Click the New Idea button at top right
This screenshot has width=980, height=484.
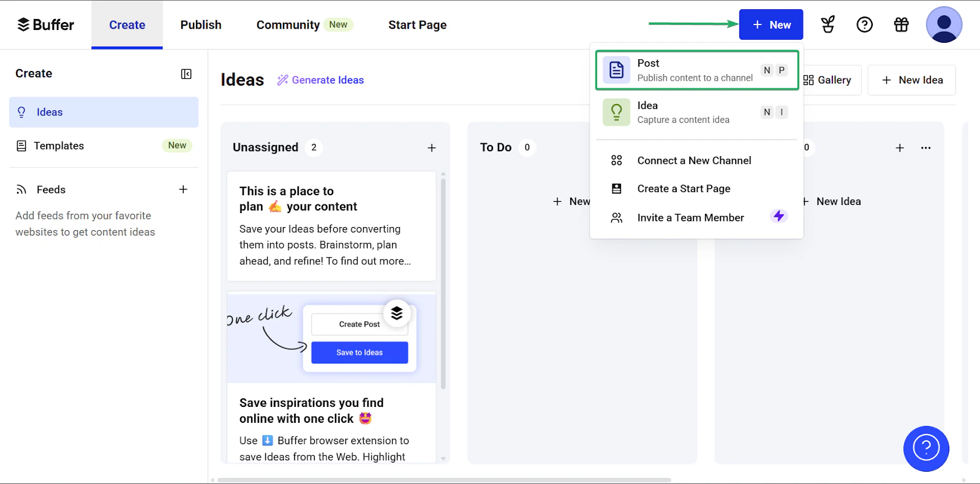[x=911, y=80]
